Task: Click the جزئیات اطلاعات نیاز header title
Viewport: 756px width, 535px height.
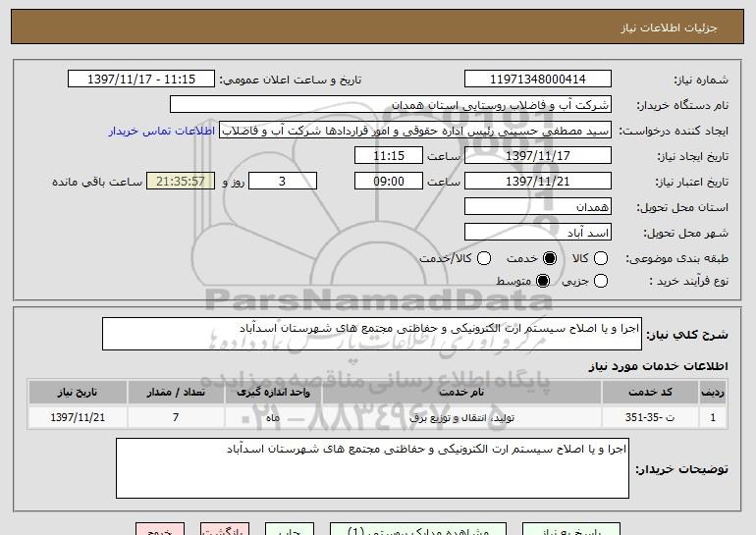Action: (x=669, y=27)
